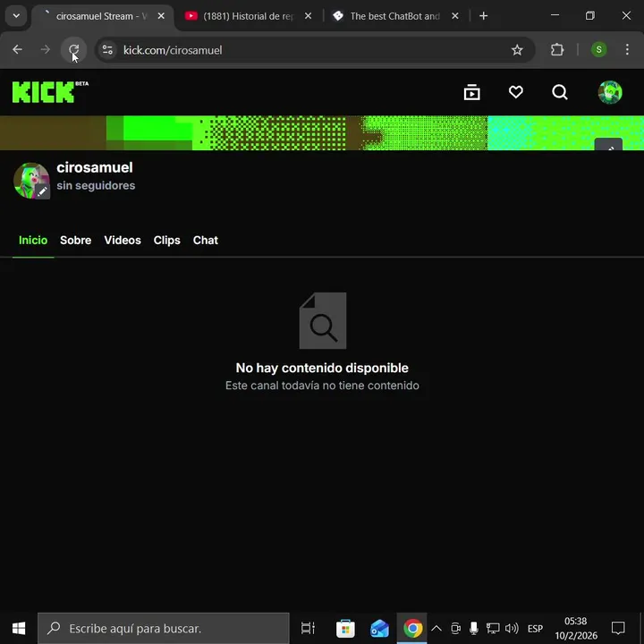Open the Chrome profile S avatar

tap(598, 50)
